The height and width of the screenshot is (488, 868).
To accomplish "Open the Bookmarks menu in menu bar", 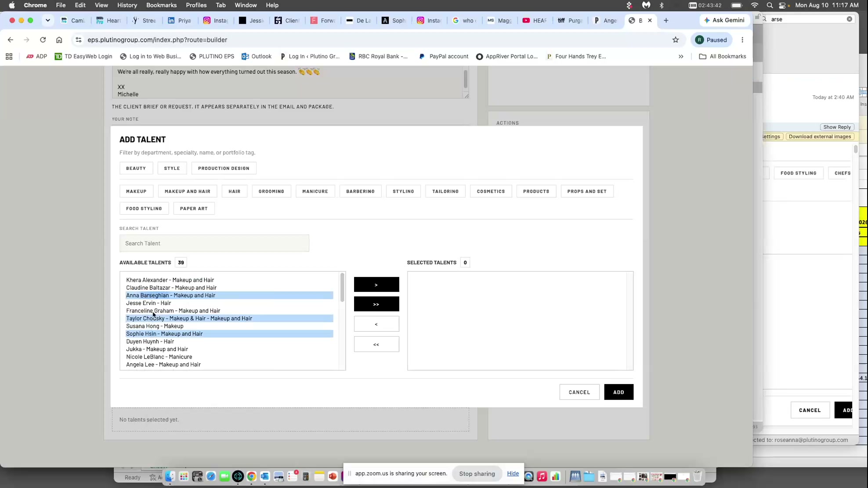I will [x=161, y=5].
